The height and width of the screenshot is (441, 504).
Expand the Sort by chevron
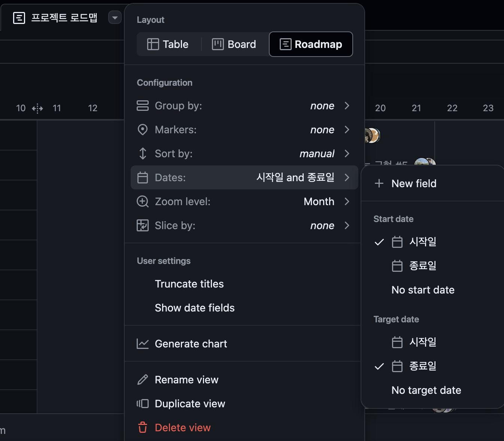[347, 153]
